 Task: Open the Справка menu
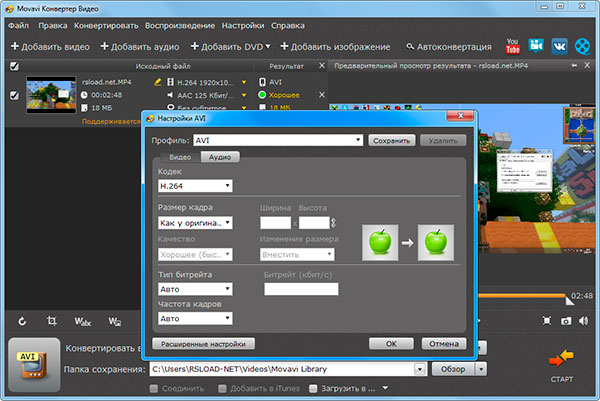tap(288, 26)
